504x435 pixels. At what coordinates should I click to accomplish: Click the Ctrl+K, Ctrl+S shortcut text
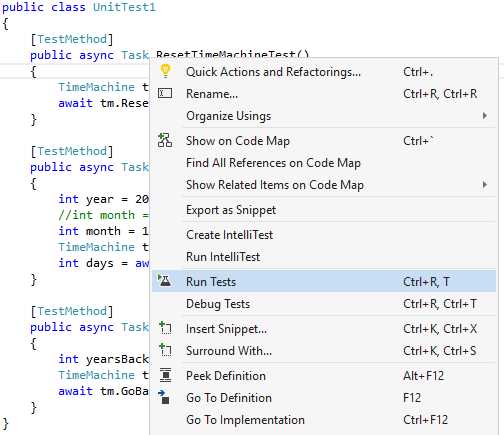coord(440,351)
